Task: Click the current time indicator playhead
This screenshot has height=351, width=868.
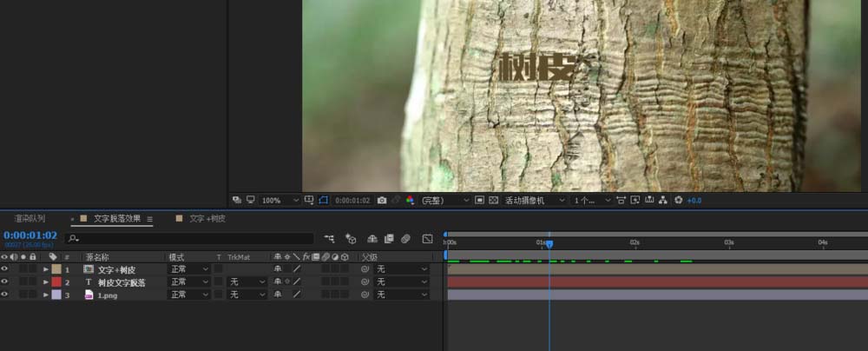Action: click(x=549, y=243)
